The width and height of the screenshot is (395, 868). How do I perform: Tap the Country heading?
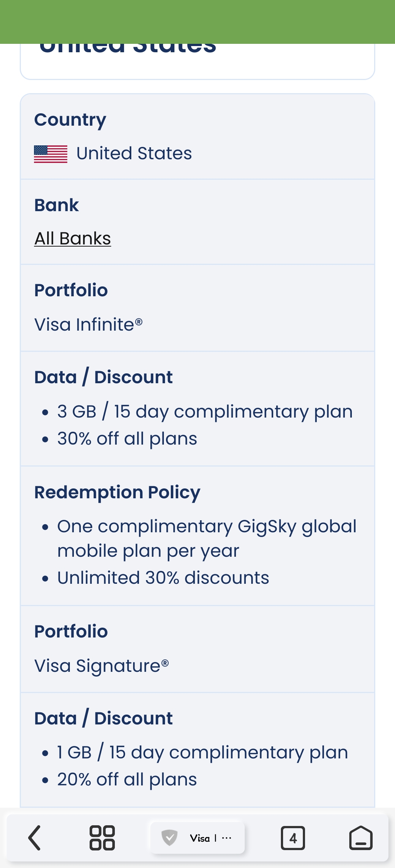tap(70, 120)
